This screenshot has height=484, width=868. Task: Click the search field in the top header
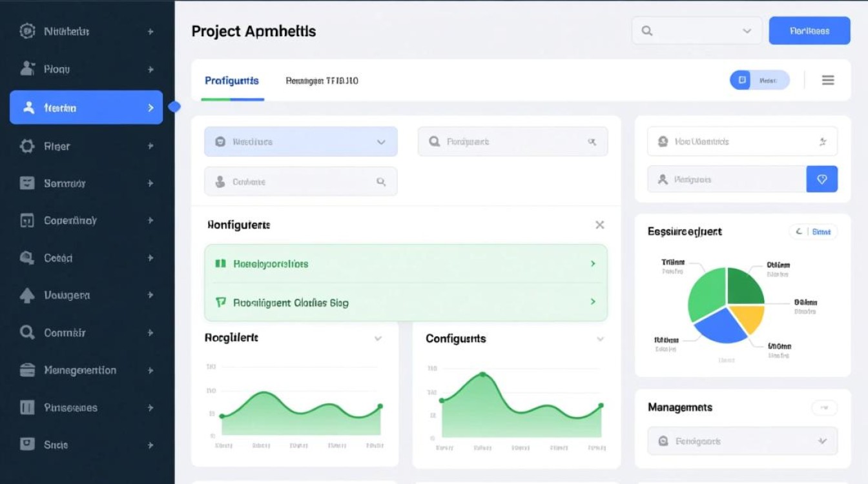pos(696,31)
